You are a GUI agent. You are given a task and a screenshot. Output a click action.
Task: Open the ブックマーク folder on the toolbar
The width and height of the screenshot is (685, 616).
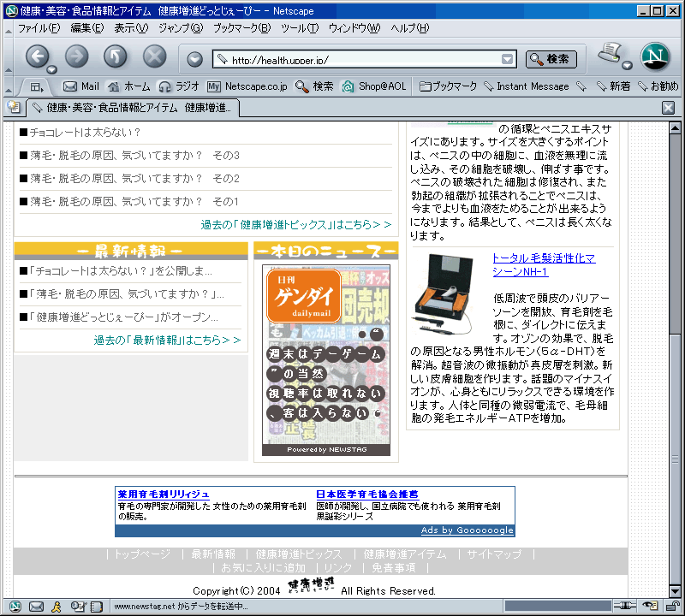[448, 86]
